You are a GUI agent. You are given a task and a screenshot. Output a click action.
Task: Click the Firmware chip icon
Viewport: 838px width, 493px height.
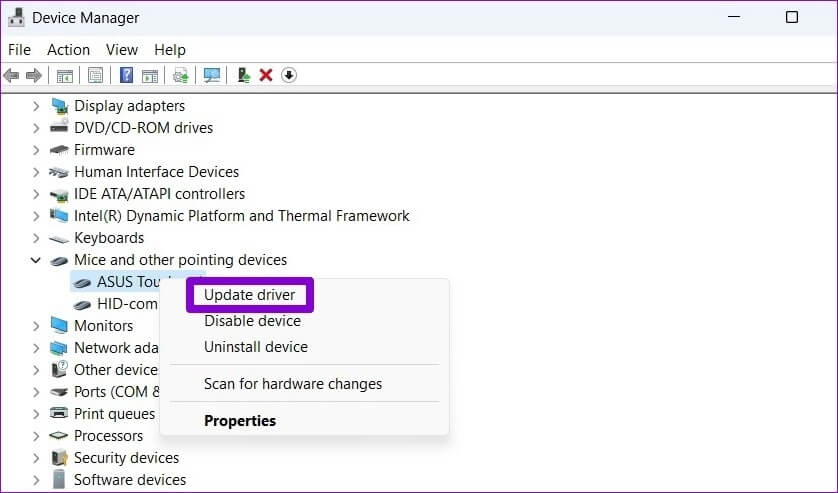pos(59,150)
